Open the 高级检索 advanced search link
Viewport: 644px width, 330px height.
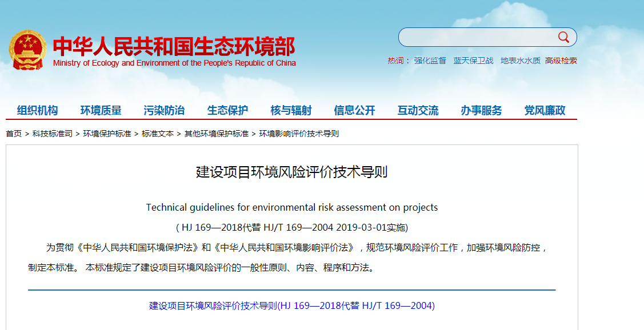pos(561,61)
